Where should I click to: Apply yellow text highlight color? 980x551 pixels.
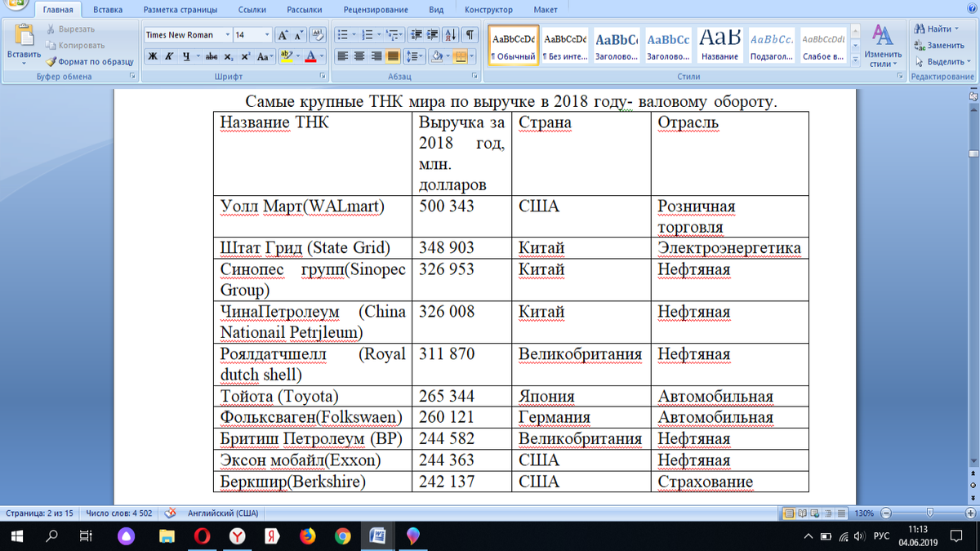pyautogui.click(x=285, y=56)
